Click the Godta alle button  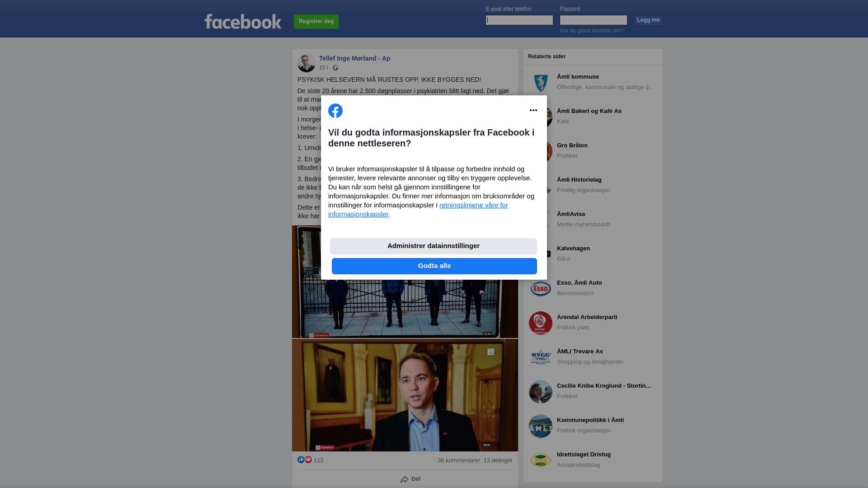point(434,266)
